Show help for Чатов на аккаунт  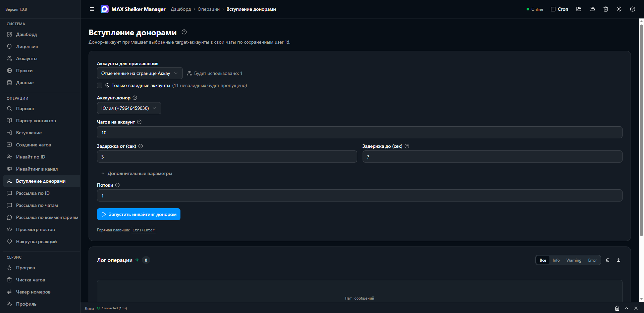139,122
